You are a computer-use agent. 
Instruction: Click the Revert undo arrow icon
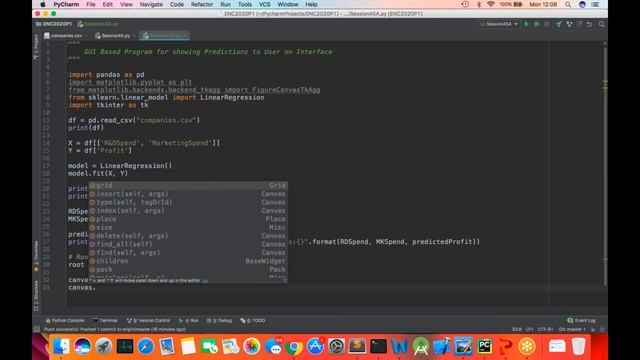[x=589, y=24]
